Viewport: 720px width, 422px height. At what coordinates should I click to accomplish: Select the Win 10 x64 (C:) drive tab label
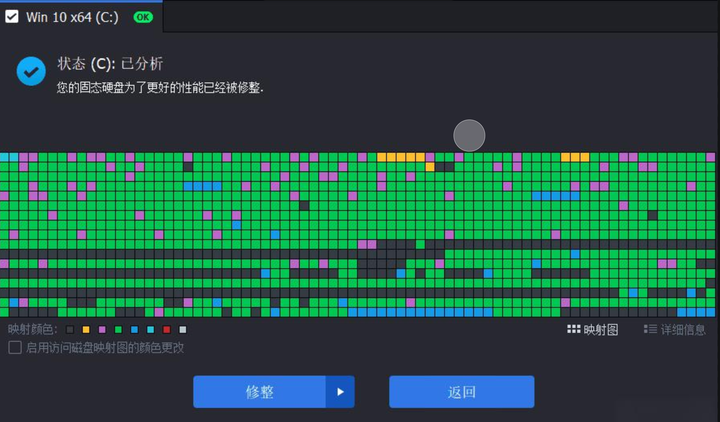(x=72, y=17)
